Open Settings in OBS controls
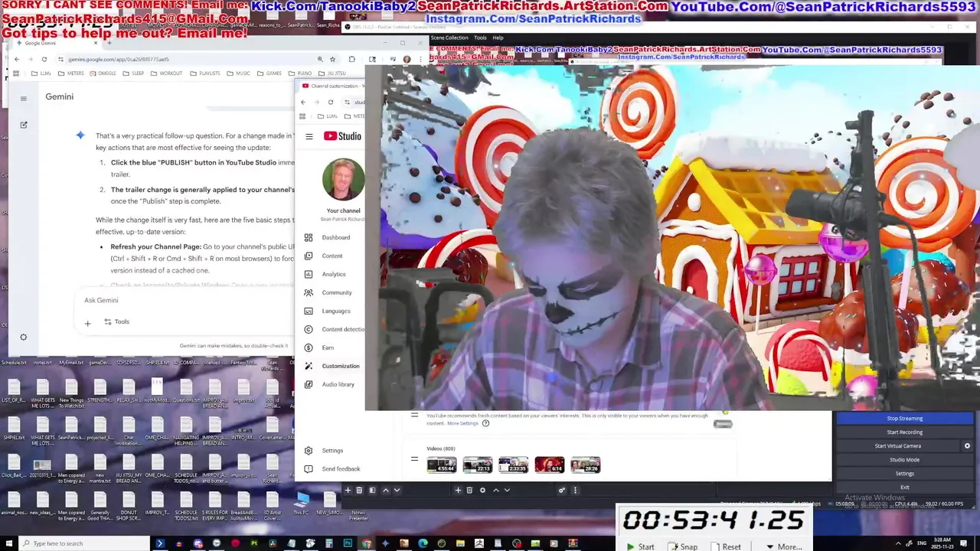Screen dimensions: 980x551 (904, 474)
